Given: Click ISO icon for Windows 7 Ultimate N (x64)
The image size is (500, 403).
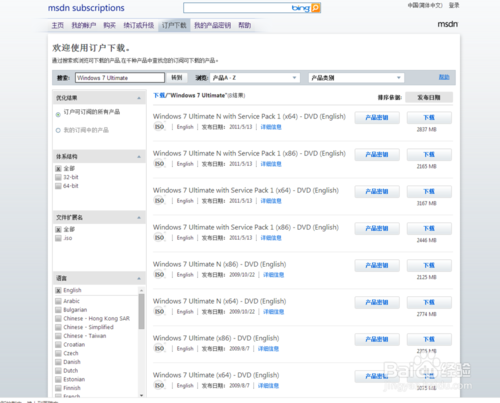Looking at the screenshot, I should pyautogui.click(x=159, y=311).
